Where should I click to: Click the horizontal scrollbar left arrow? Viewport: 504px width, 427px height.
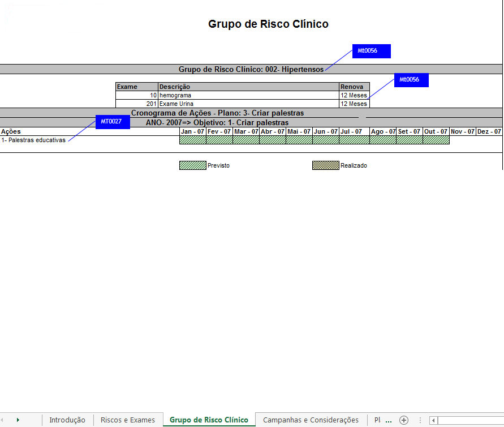[x=433, y=420]
